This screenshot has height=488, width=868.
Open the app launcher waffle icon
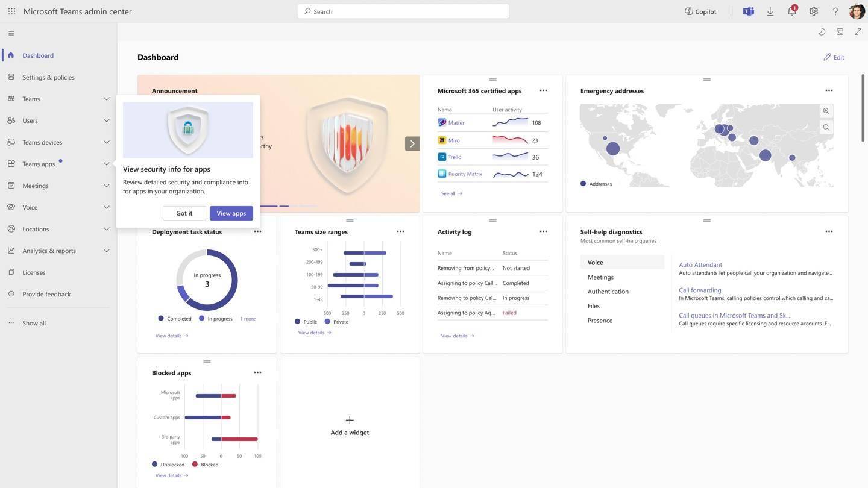click(11, 11)
